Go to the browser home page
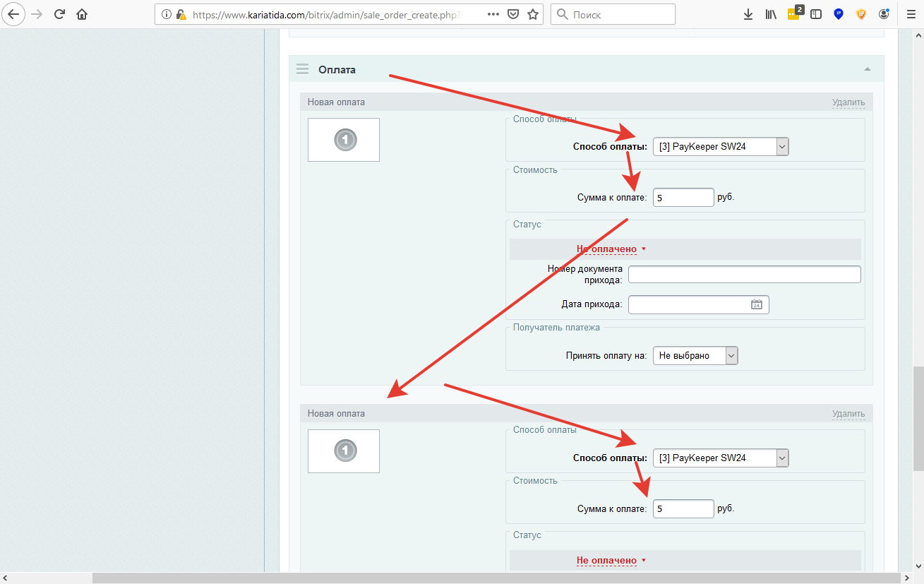The height and width of the screenshot is (584, 924). [83, 14]
